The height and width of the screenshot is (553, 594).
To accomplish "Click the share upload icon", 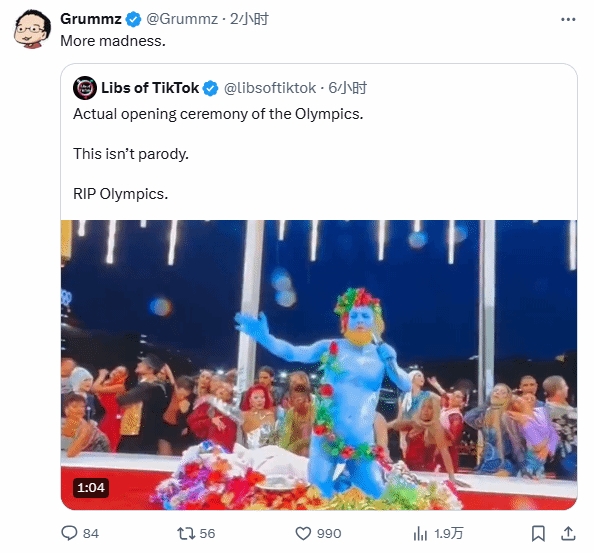I will pyautogui.click(x=568, y=534).
